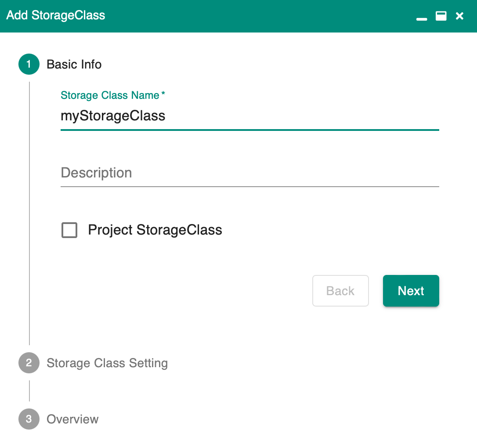Enable the Project StorageClass checkbox
Image resolution: width=477 pixels, height=448 pixels.
click(69, 230)
